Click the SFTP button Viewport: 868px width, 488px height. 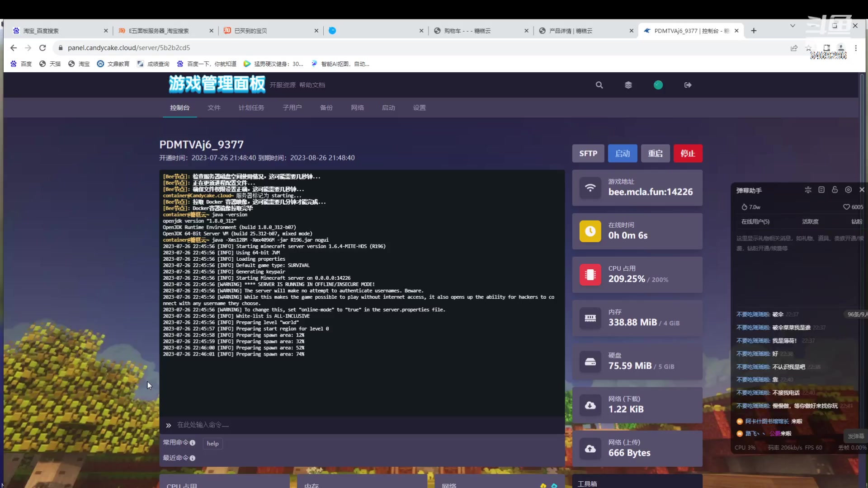coord(588,154)
